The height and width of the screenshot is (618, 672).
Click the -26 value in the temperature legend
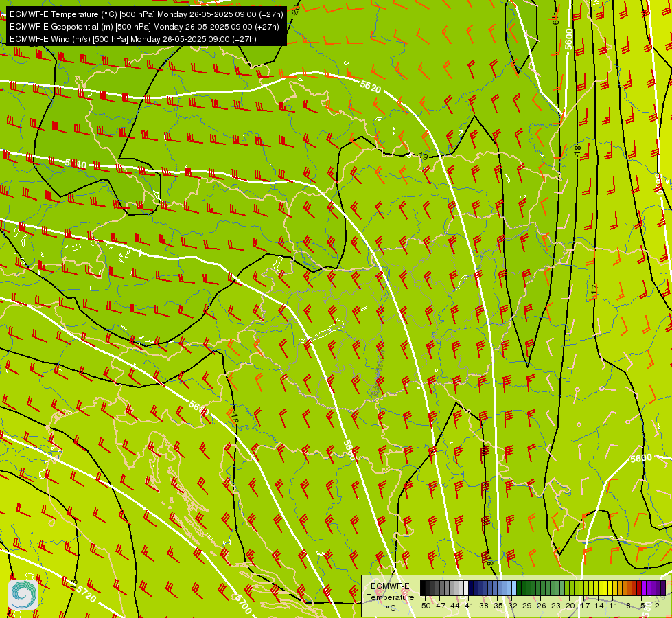click(x=540, y=606)
